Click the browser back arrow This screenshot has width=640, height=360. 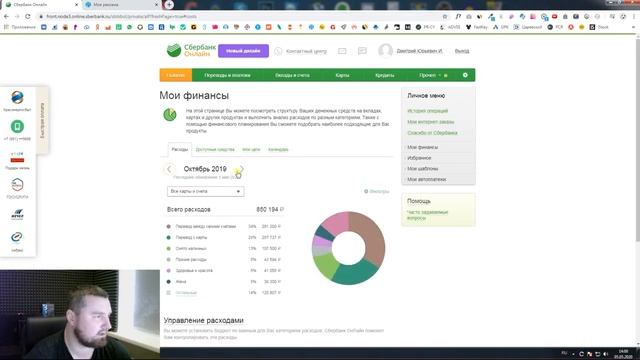[6, 16]
